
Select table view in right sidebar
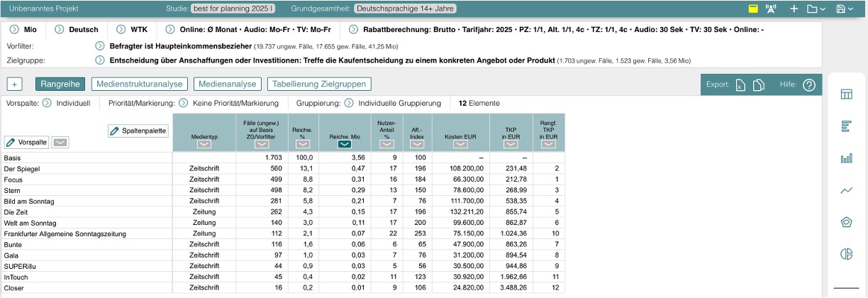point(846,94)
